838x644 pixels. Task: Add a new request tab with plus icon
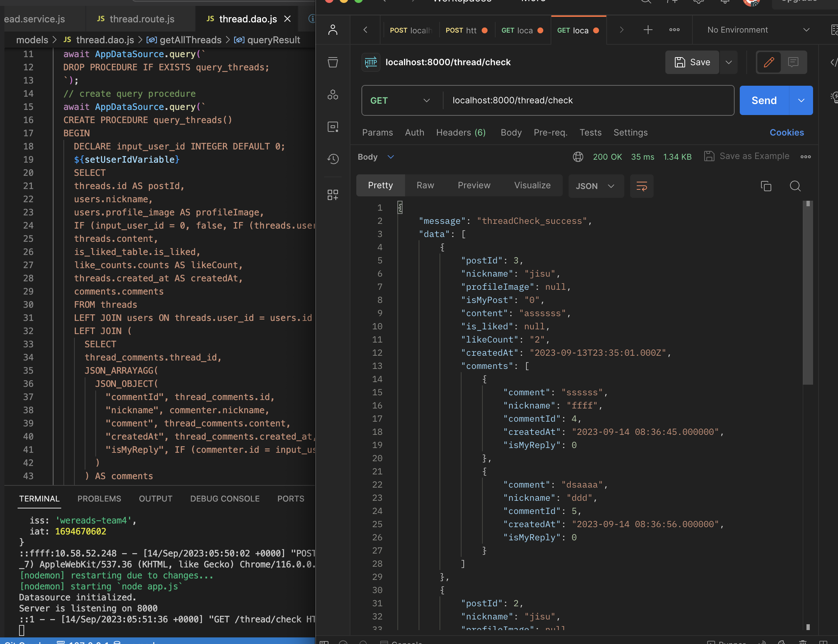coord(648,30)
